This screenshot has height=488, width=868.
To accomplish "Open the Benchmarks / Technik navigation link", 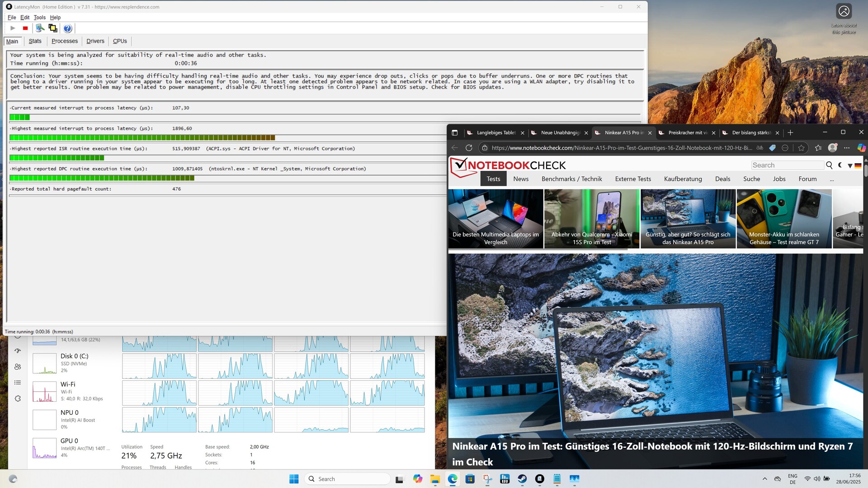I will (571, 179).
